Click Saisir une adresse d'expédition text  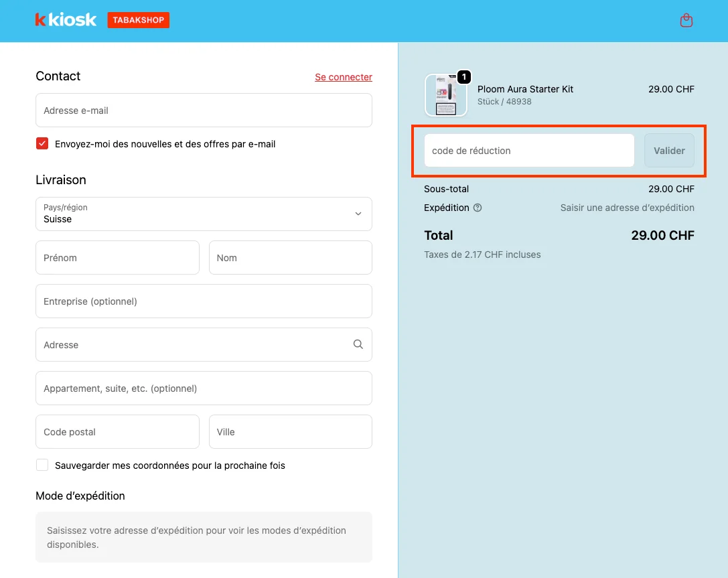tap(628, 208)
